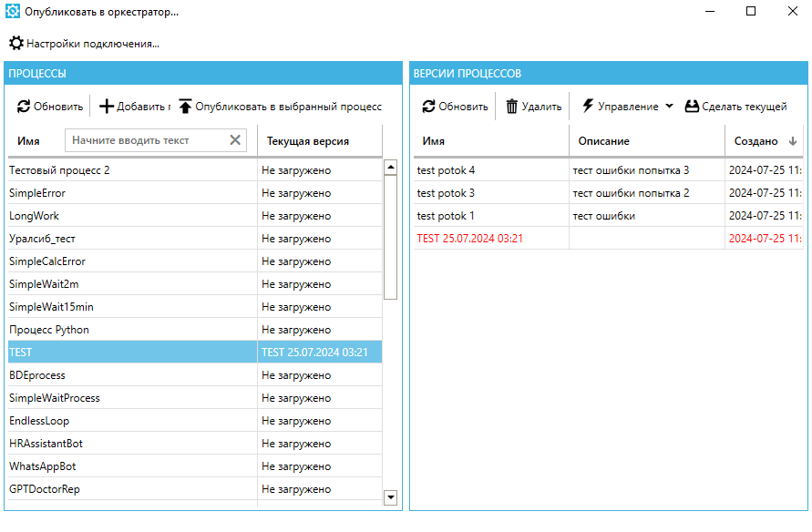
Task: Click upload icon to publish to selected process
Action: tap(186, 107)
